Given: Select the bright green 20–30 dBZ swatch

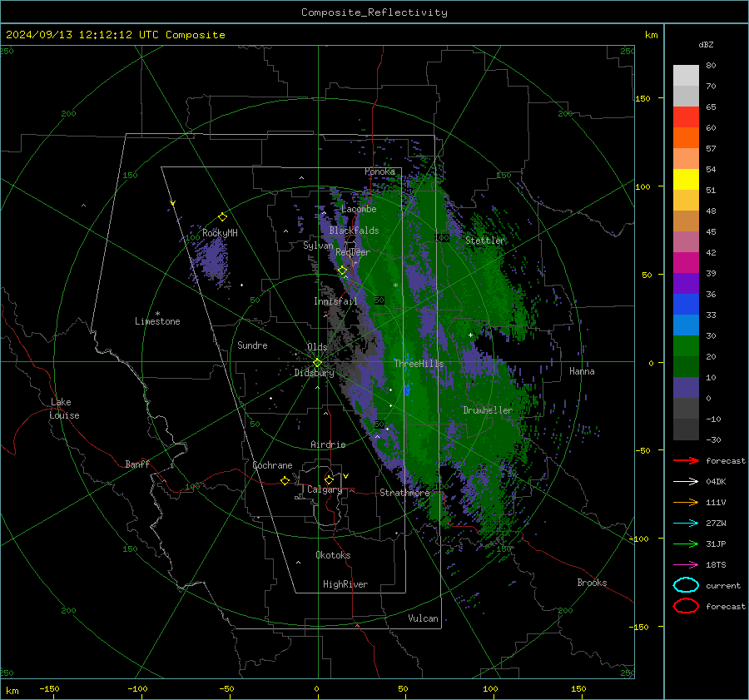Looking at the screenshot, I should pyautogui.click(x=686, y=346).
